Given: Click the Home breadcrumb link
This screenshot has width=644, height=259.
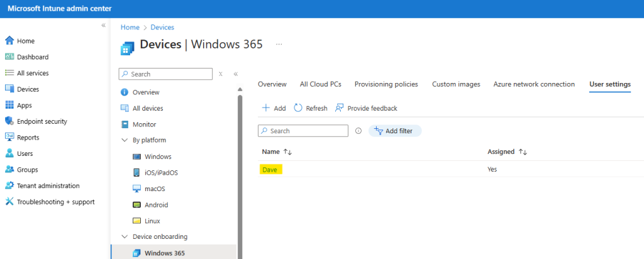Looking at the screenshot, I should (x=130, y=27).
